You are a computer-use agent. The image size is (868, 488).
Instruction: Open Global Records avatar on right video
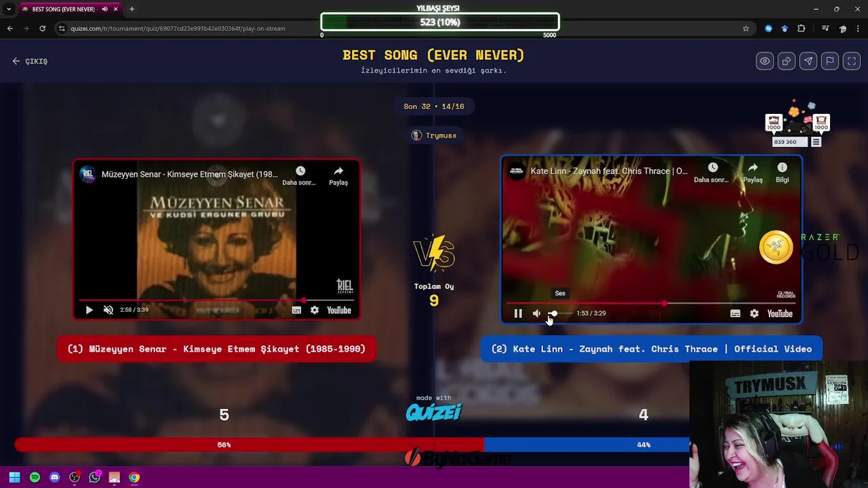click(517, 171)
